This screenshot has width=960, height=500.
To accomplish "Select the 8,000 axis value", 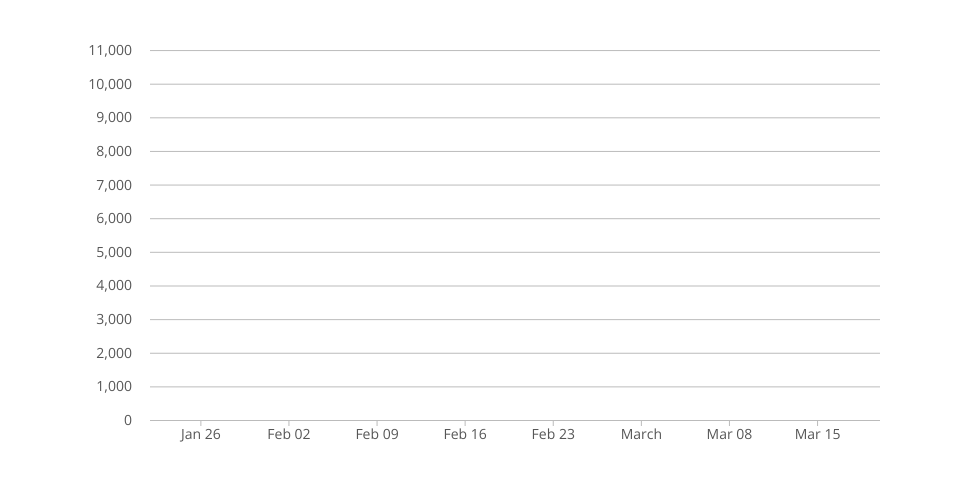I will tap(113, 151).
